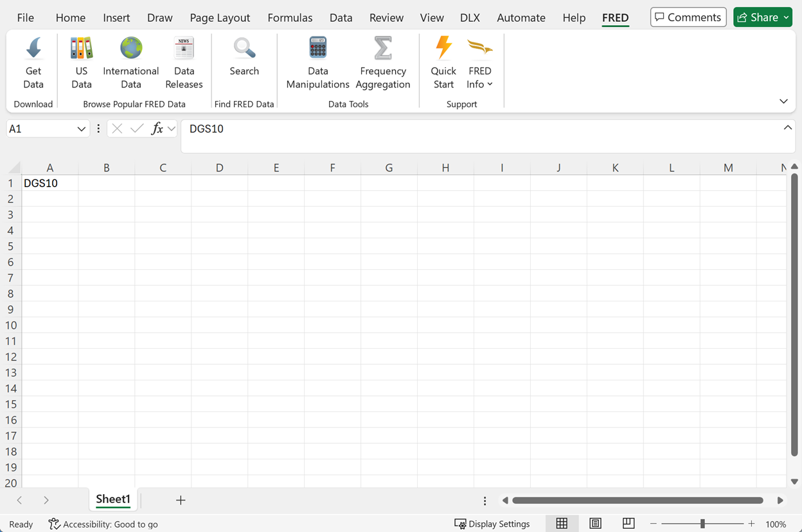Select column M header
This screenshot has height=532, width=802.
728,168
